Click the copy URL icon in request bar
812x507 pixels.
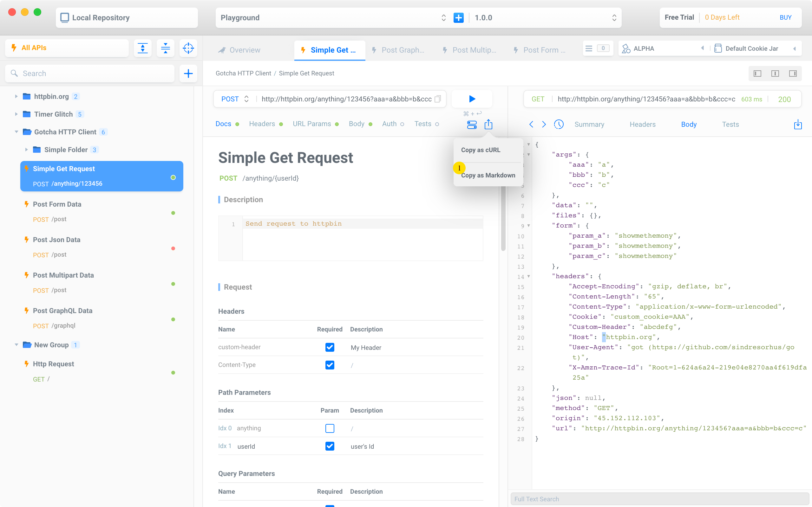click(437, 99)
